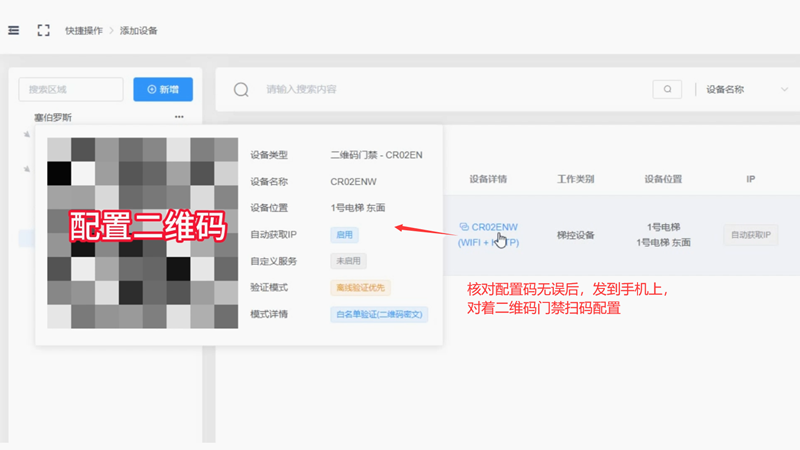The width and height of the screenshot is (800, 450).
Task: Click the 二维码门禁 - CR02EN device type value
Action: coord(377,155)
